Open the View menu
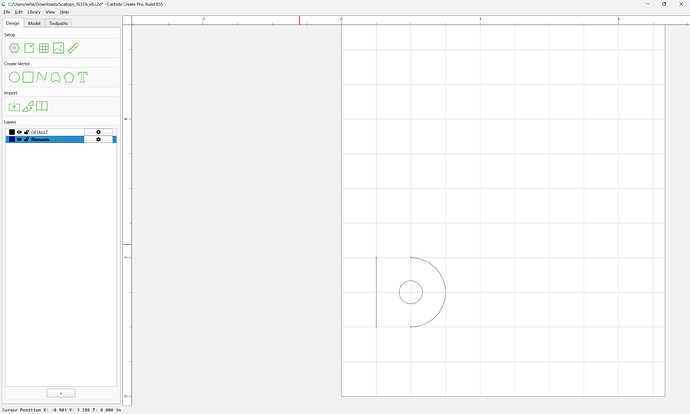Image resolution: width=690 pixels, height=414 pixels. point(50,12)
